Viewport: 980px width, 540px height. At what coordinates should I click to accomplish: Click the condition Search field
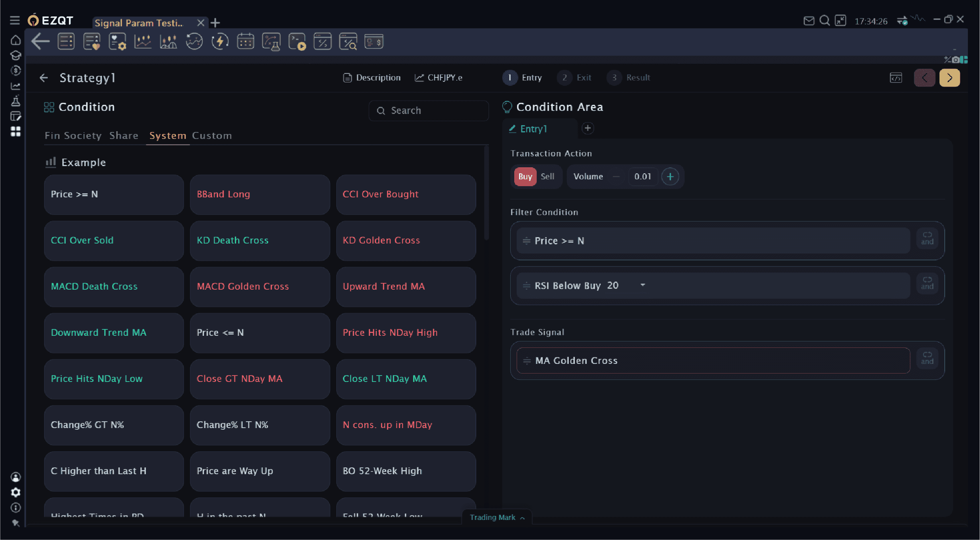click(428, 111)
